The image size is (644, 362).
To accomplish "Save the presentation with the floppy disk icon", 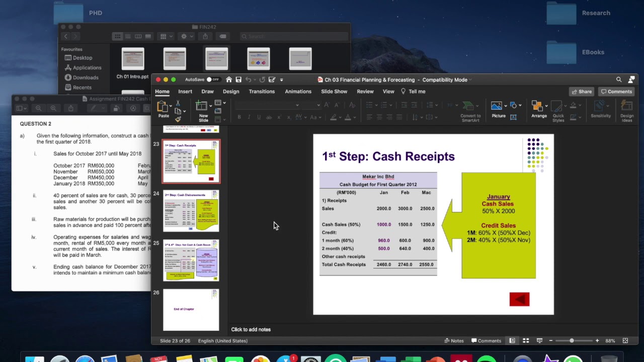I will pyautogui.click(x=238, y=79).
